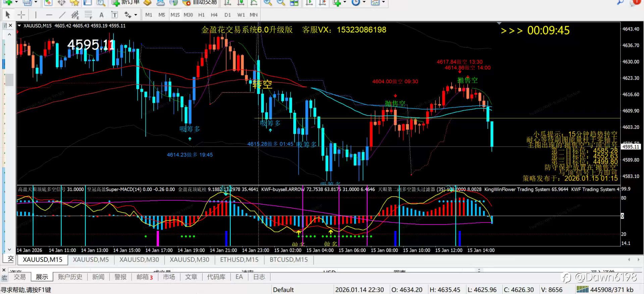Select the cursor arrow tool
The height and width of the screenshot is (294, 644).
(8, 15)
